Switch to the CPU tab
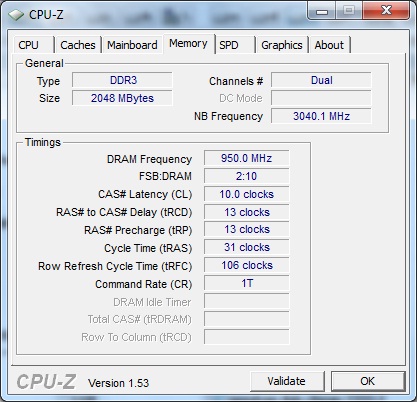This screenshot has width=417, height=402. 33,45
